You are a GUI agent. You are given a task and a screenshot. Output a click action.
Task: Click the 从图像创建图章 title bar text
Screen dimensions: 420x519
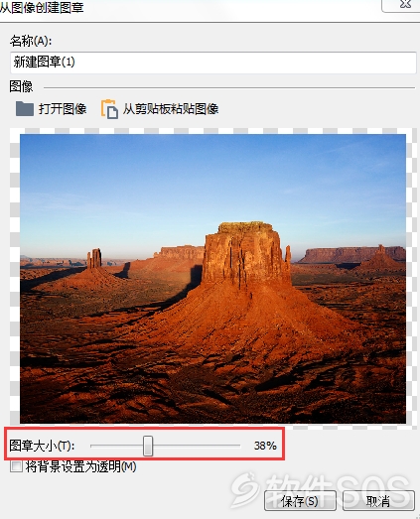(x=42, y=7)
